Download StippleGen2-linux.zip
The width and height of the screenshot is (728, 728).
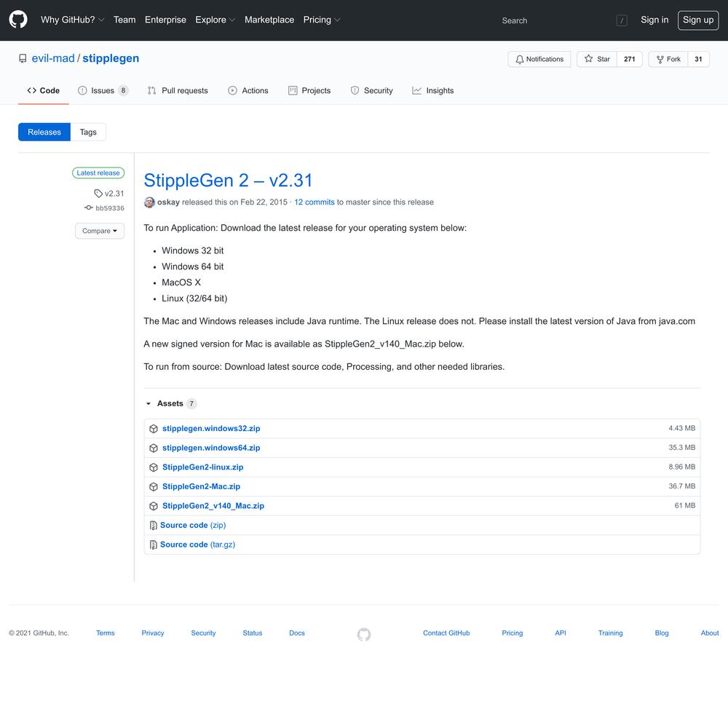202,467
